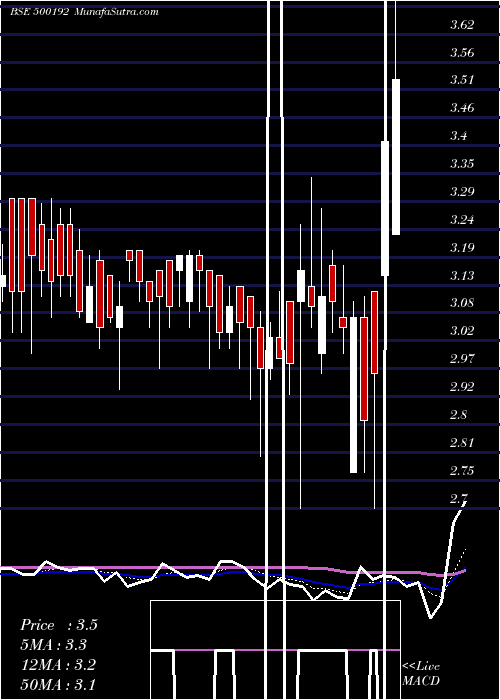Click the 50MA : 3.1 readout
This screenshot has height=700, width=500.
click(58, 684)
